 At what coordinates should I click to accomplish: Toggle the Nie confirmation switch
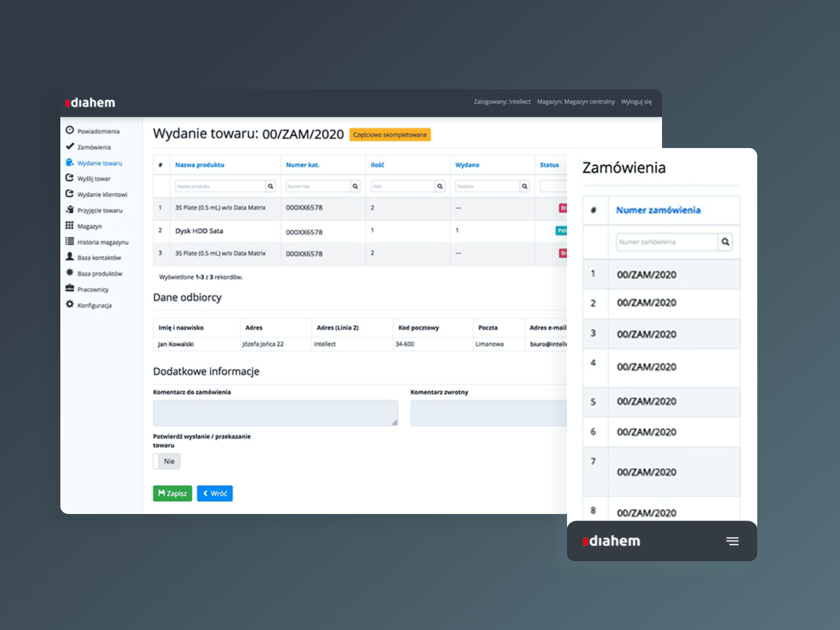point(167,461)
